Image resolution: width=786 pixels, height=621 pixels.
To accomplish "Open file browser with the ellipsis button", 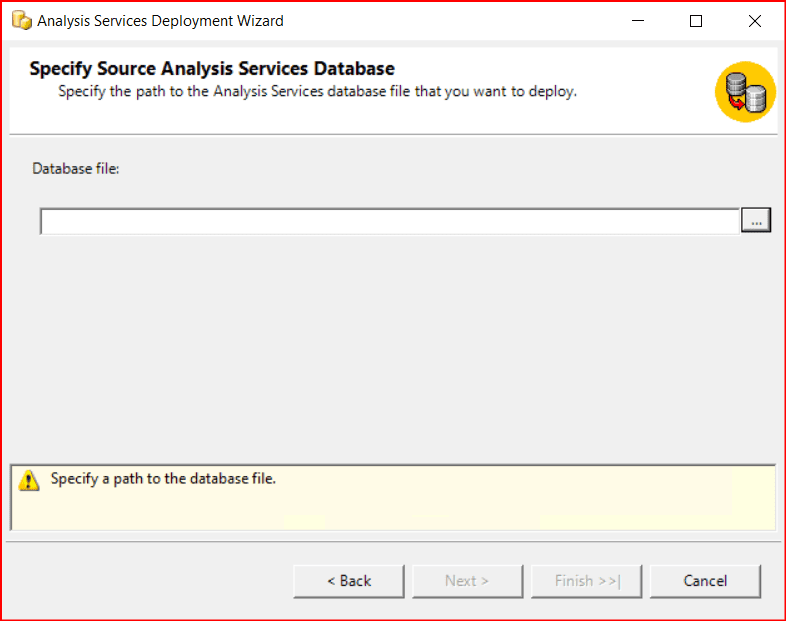I will coord(756,221).
